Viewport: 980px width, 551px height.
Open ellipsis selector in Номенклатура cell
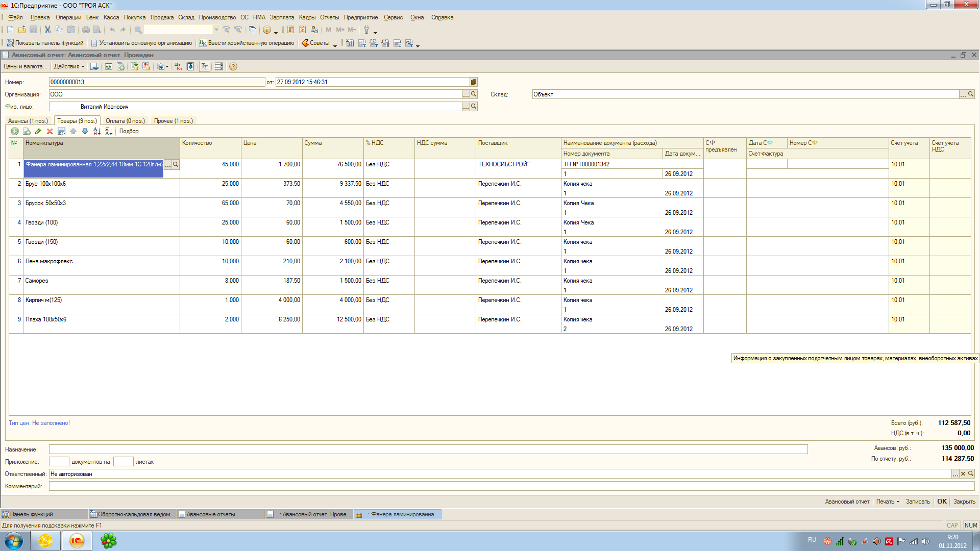click(x=167, y=165)
